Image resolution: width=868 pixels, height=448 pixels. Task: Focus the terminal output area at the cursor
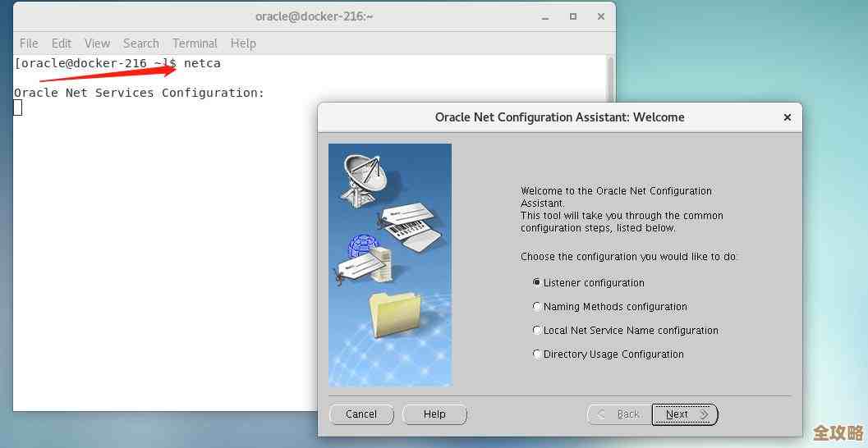coord(18,107)
